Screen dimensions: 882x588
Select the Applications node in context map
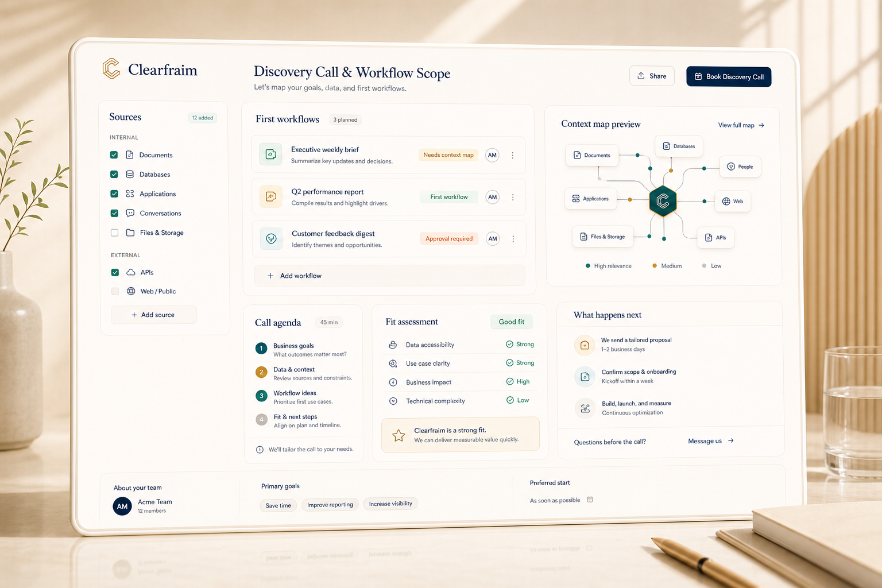(590, 199)
